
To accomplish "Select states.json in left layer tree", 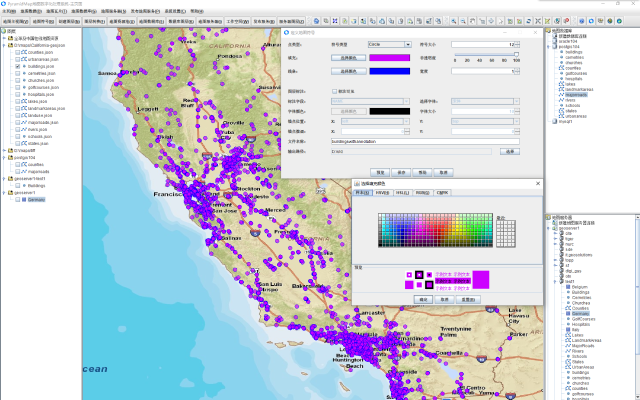I will point(38,143).
